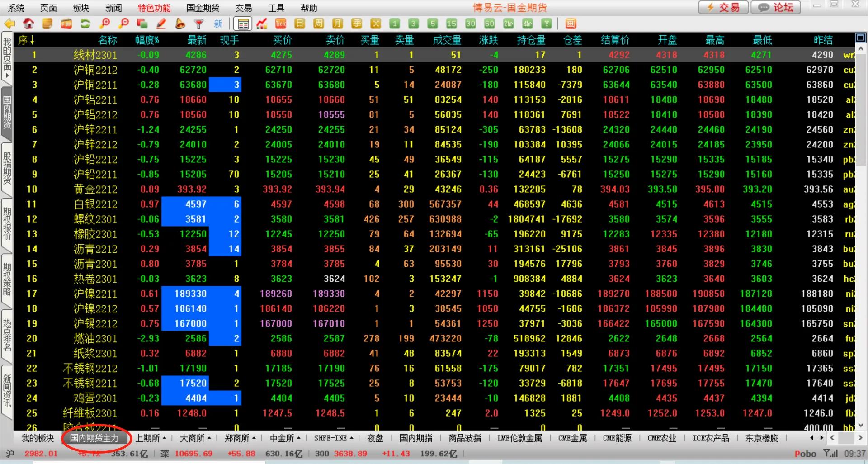Click the blue 新 icon
Image resolution: width=868 pixels, height=464 pixels.
tap(218, 24)
